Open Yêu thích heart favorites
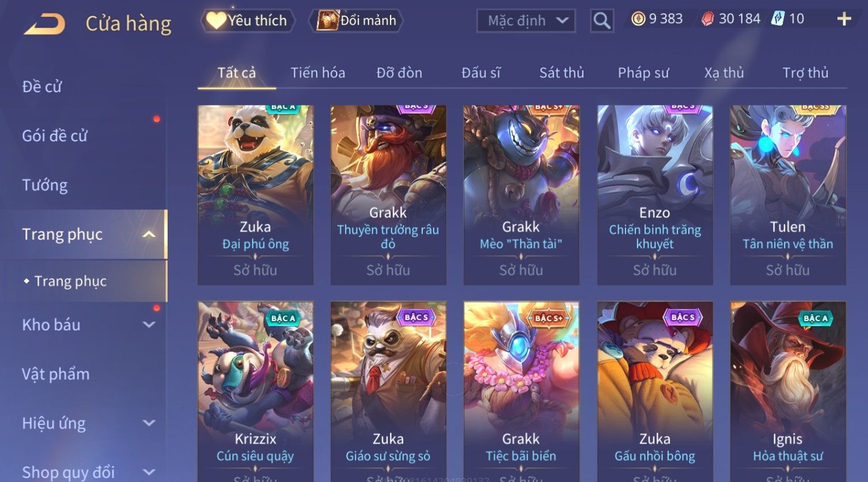 pyautogui.click(x=248, y=20)
